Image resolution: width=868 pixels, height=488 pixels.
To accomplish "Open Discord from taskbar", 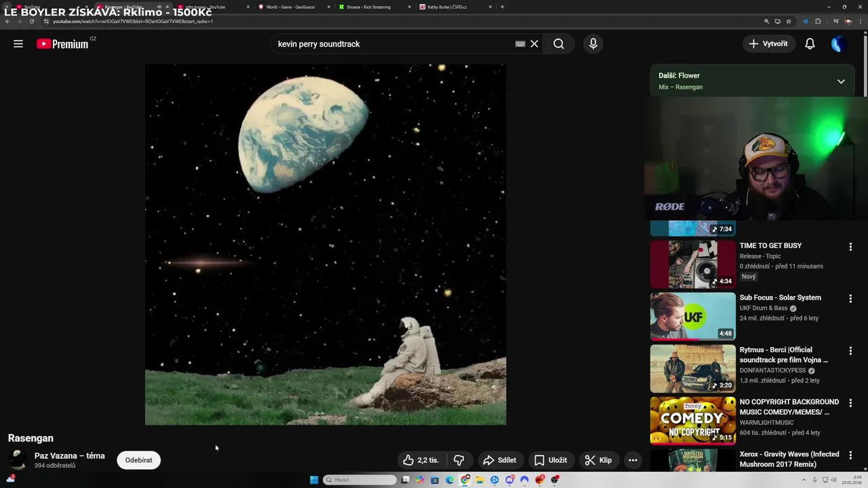I will click(509, 480).
